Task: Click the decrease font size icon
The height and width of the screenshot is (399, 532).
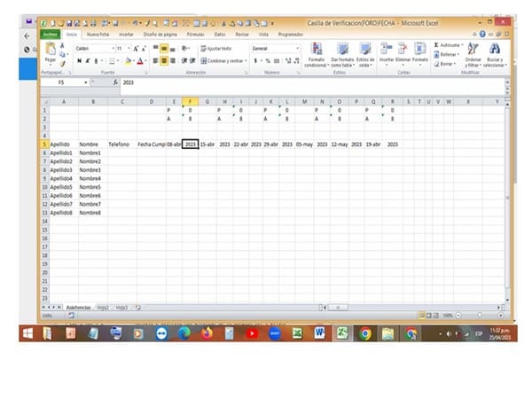Action: point(144,49)
